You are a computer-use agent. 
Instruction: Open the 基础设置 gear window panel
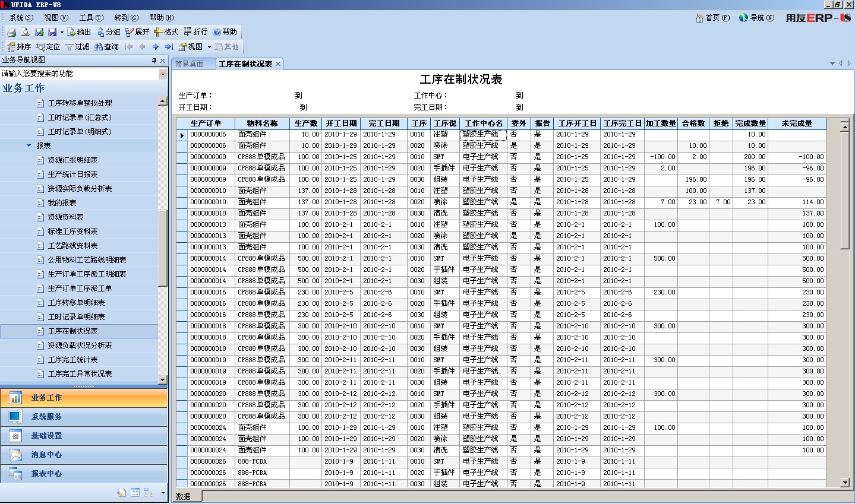click(84, 436)
